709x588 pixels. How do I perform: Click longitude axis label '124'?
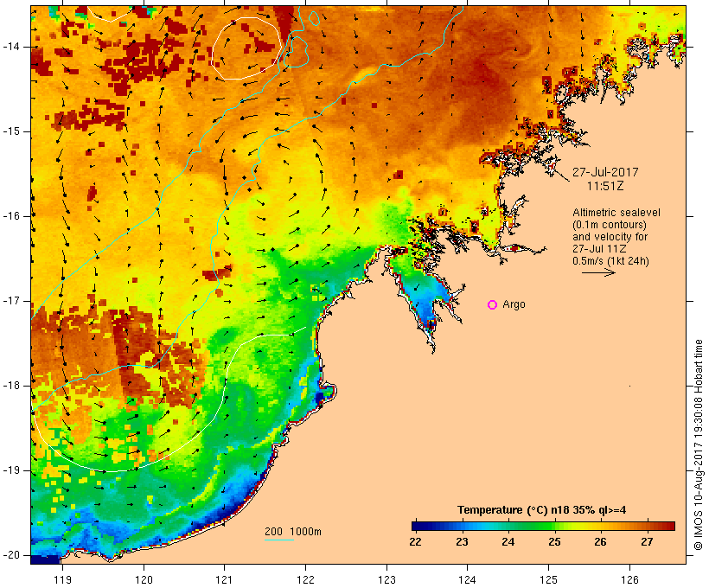[x=468, y=579]
